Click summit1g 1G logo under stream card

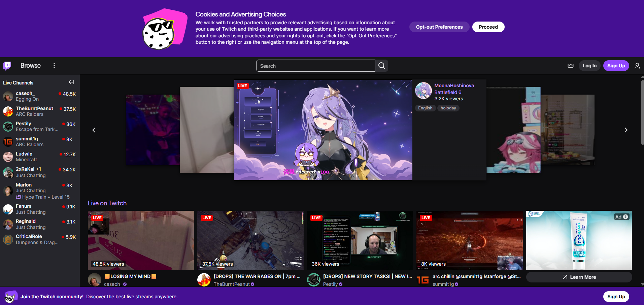[x=423, y=280]
